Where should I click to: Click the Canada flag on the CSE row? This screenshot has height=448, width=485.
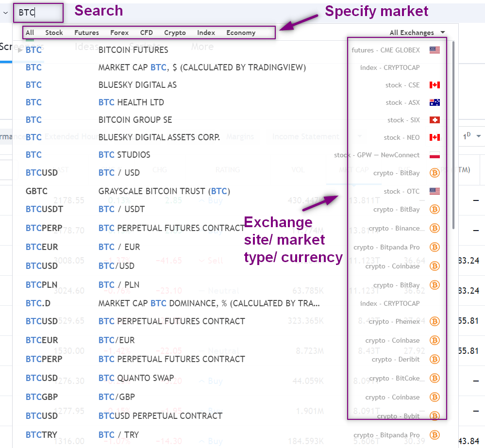pyautogui.click(x=435, y=85)
